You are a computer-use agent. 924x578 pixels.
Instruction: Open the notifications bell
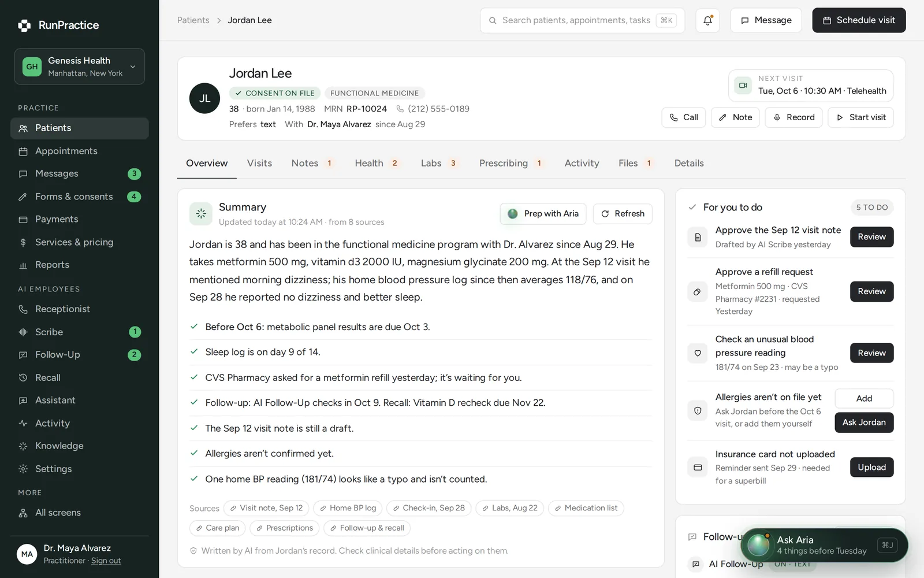pyautogui.click(x=707, y=20)
